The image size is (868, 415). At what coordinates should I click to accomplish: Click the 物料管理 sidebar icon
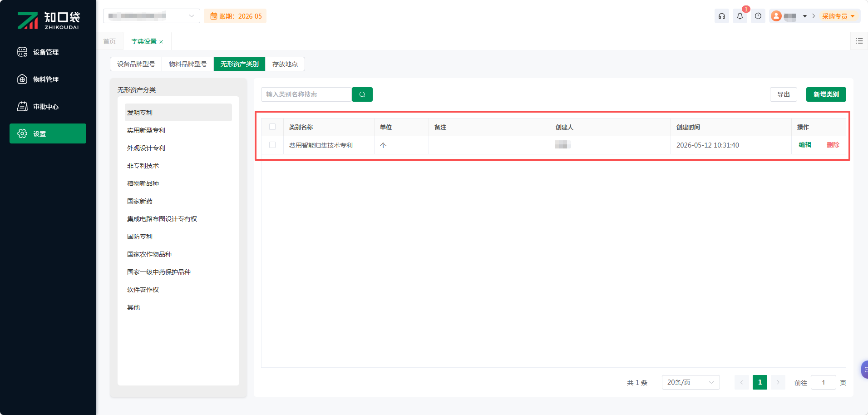(x=22, y=79)
